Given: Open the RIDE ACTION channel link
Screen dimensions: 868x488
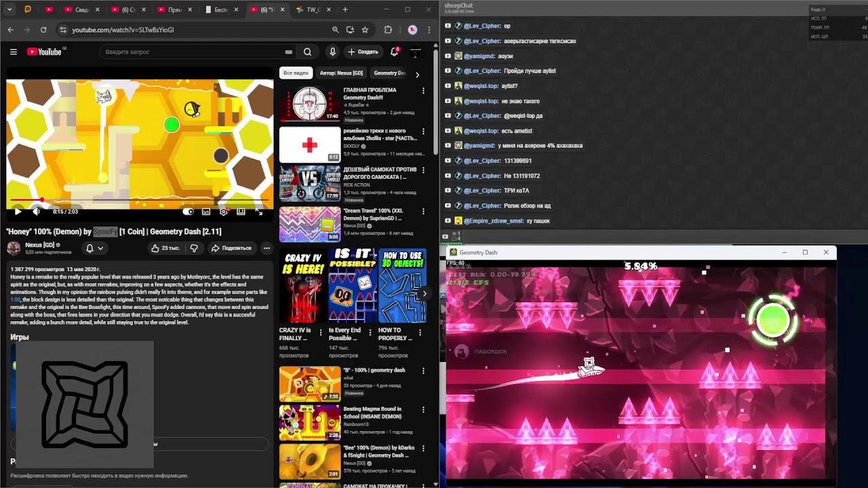Looking at the screenshot, I should point(357,184).
